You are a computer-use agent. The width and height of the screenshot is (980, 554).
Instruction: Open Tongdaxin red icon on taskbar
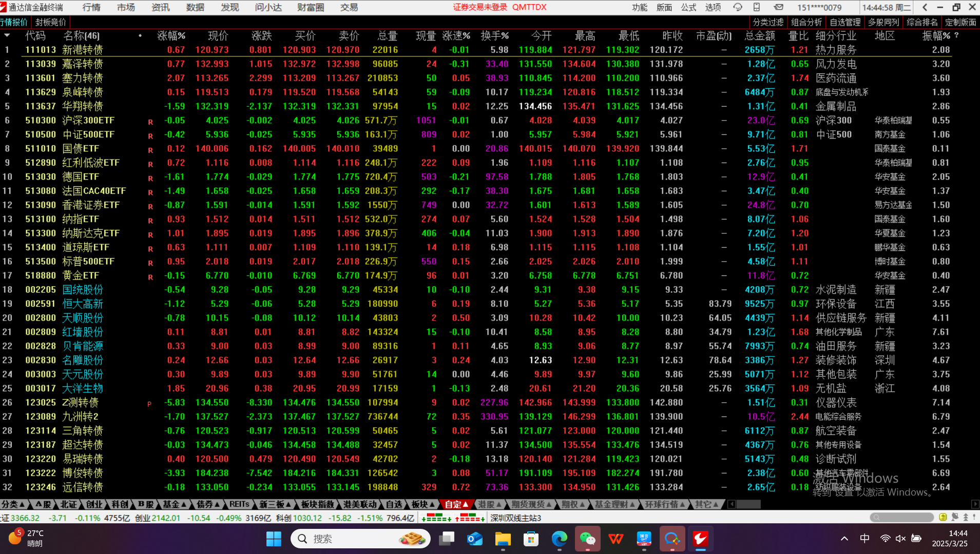pyautogui.click(x=700, y=539)
